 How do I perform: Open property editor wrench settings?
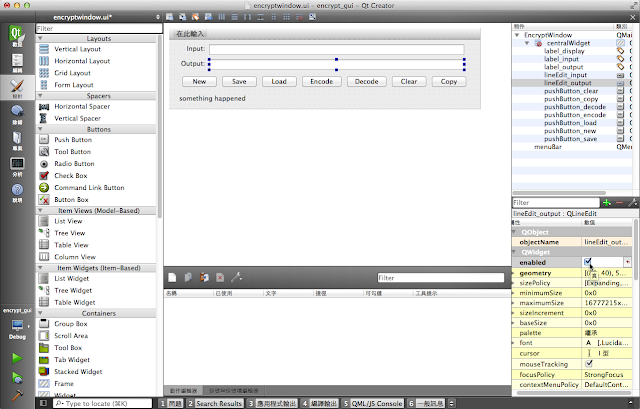click(632, 202)
